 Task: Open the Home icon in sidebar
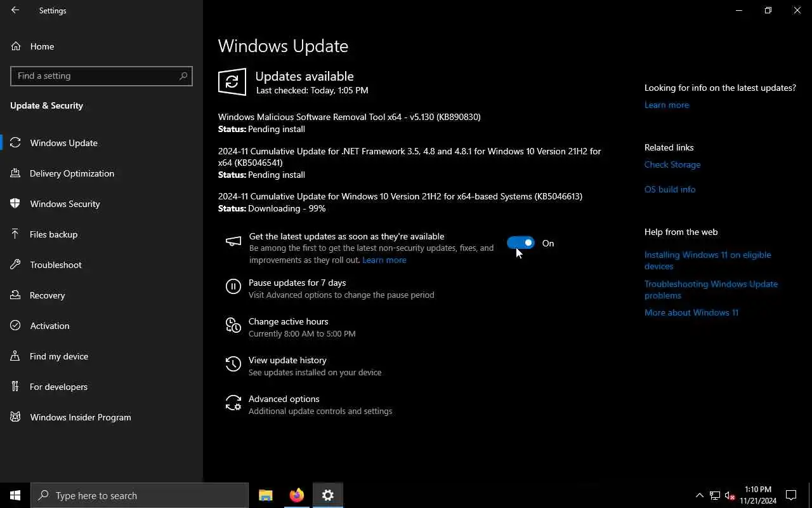[16, 46]
